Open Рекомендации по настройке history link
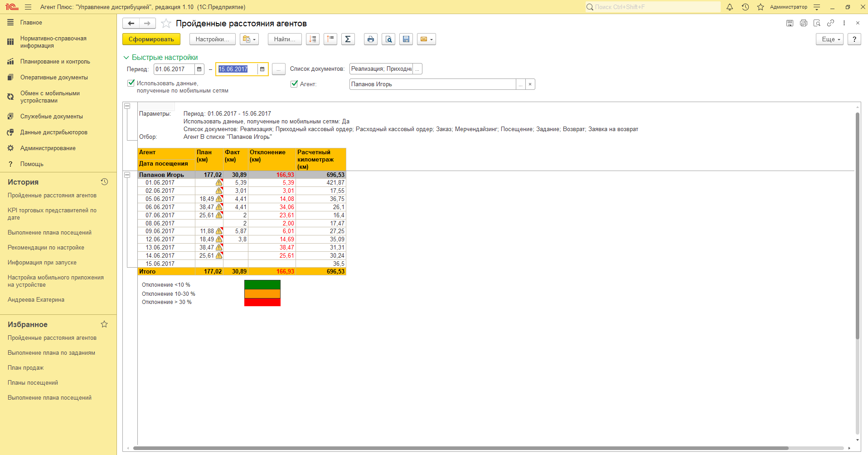 point(46,248)
